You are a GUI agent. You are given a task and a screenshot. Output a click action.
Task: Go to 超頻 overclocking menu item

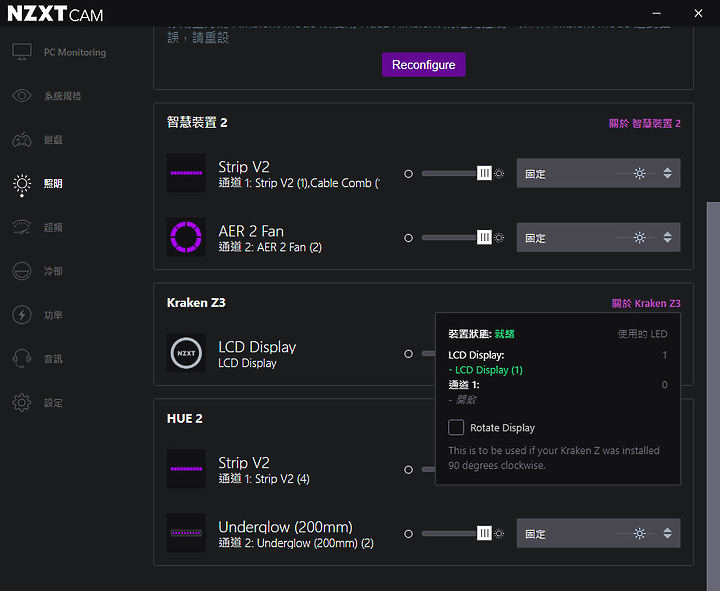pyautogui.click(x=53, y=227)
